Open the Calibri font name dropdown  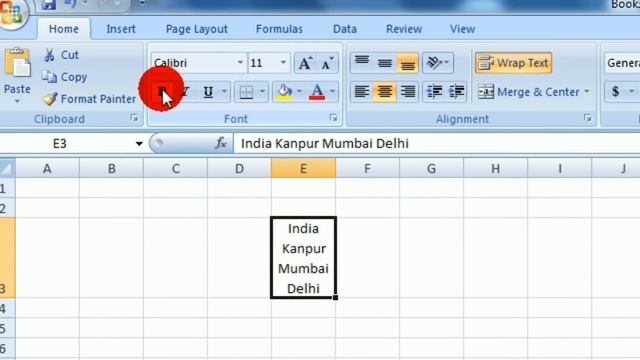click(x=240, y=62)
